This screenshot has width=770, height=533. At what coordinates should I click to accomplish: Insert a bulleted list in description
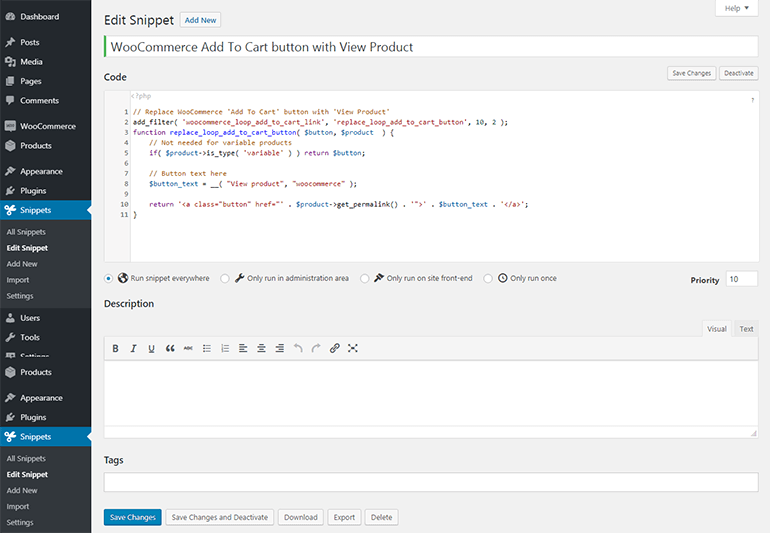[x=207, y=348]
